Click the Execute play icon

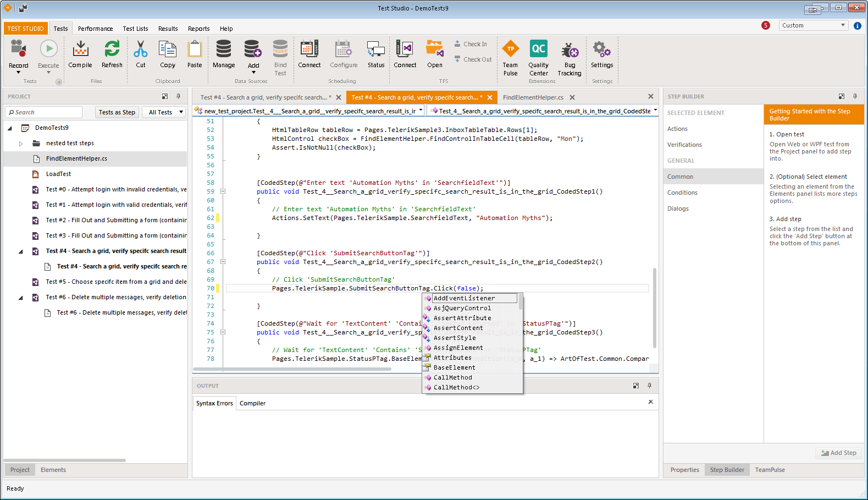(x=48, y=49)
